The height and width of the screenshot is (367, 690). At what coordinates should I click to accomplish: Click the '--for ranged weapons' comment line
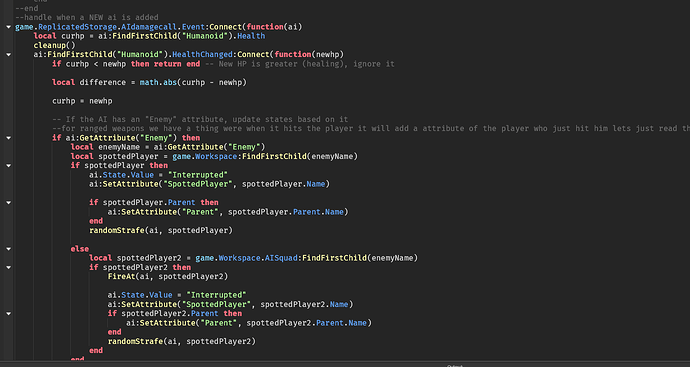click(371, 128)
